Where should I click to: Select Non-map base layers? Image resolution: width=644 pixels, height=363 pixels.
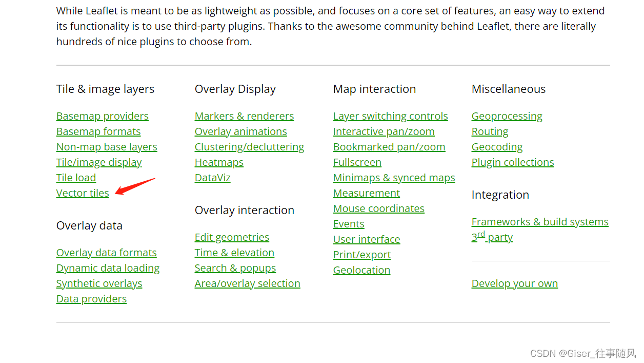click(x=106, y=147)
